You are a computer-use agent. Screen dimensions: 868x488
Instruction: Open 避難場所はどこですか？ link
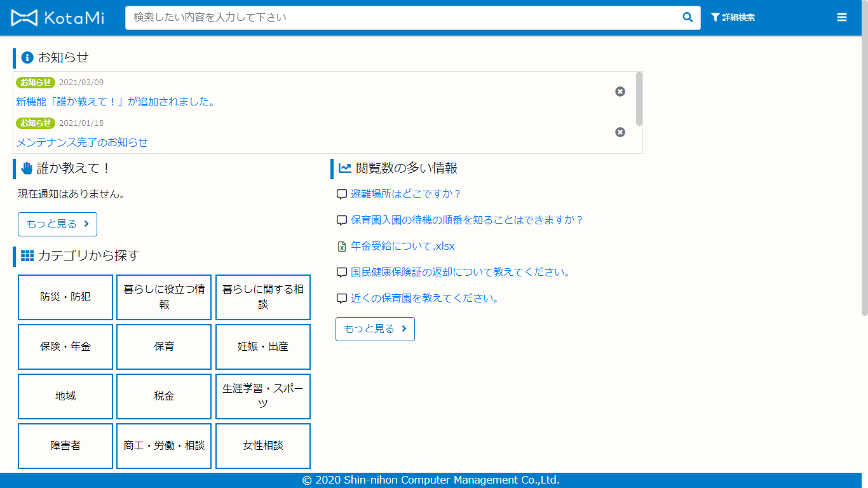[406, 194]
